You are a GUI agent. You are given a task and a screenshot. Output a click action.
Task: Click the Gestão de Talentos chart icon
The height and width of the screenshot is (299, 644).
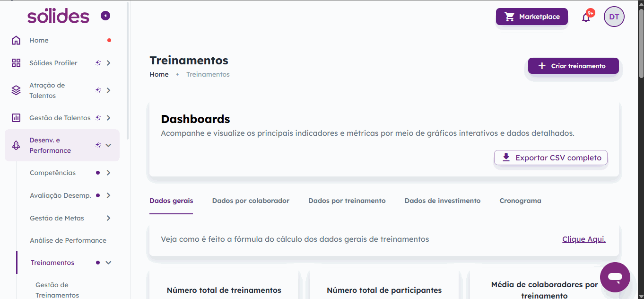tap(16, 118)
